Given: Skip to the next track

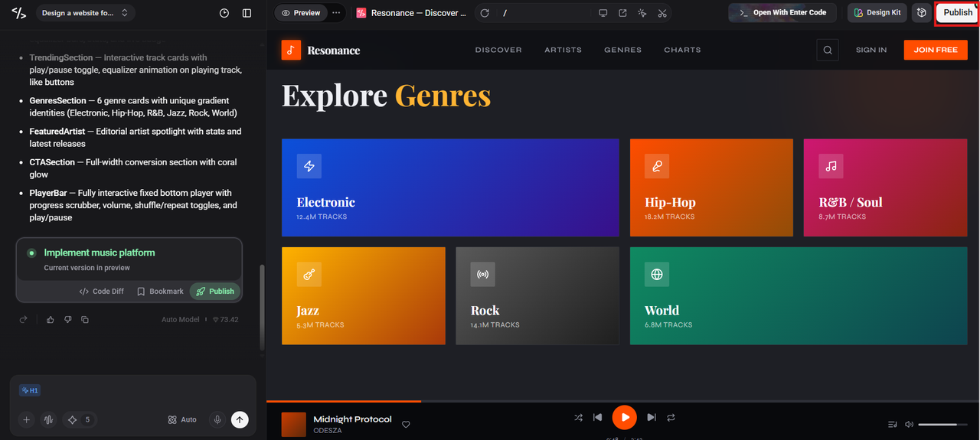Looking at the screenshot, I should pyautogui.click(x=652, y=417).
